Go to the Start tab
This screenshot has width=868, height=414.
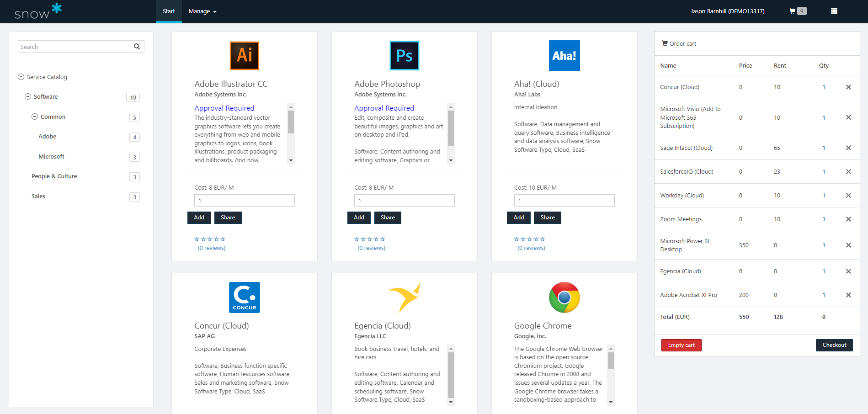pos(169,11)
